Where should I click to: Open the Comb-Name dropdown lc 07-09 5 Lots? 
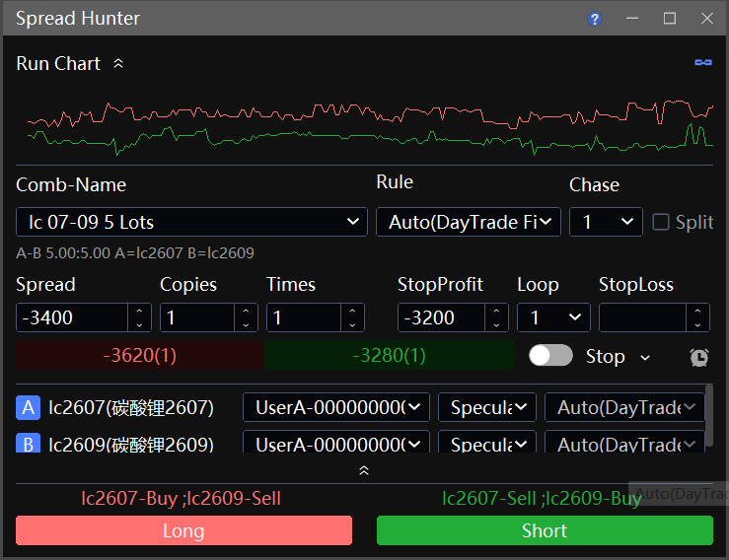[191, 222]
